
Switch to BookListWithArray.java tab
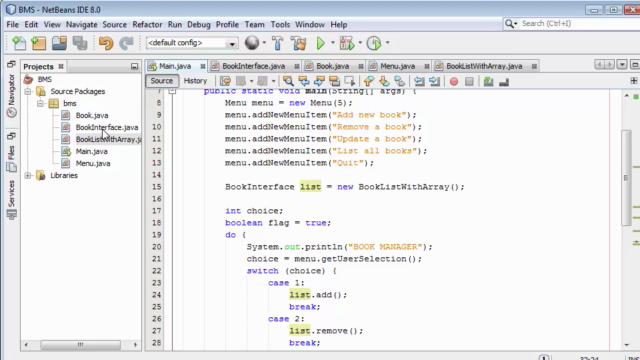pyautogui.click(x=484, y=66)
